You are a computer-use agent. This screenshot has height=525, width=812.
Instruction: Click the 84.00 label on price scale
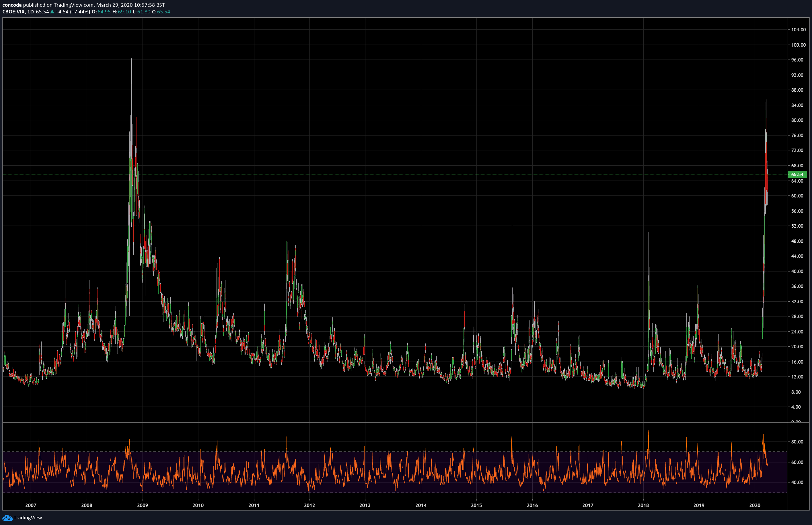[797, 105]
